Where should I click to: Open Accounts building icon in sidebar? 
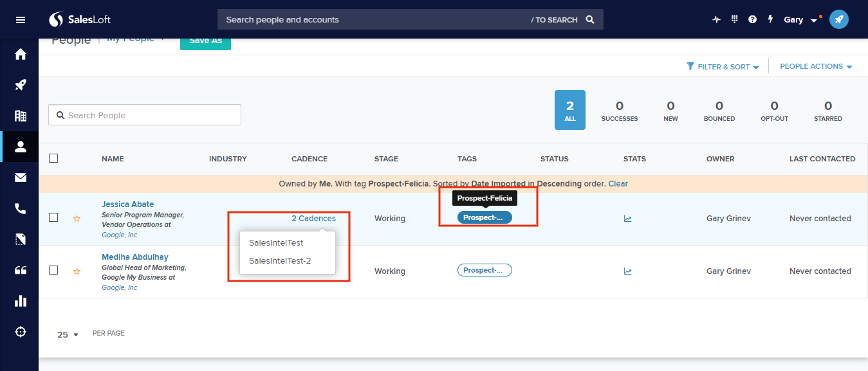click(21, 116)
